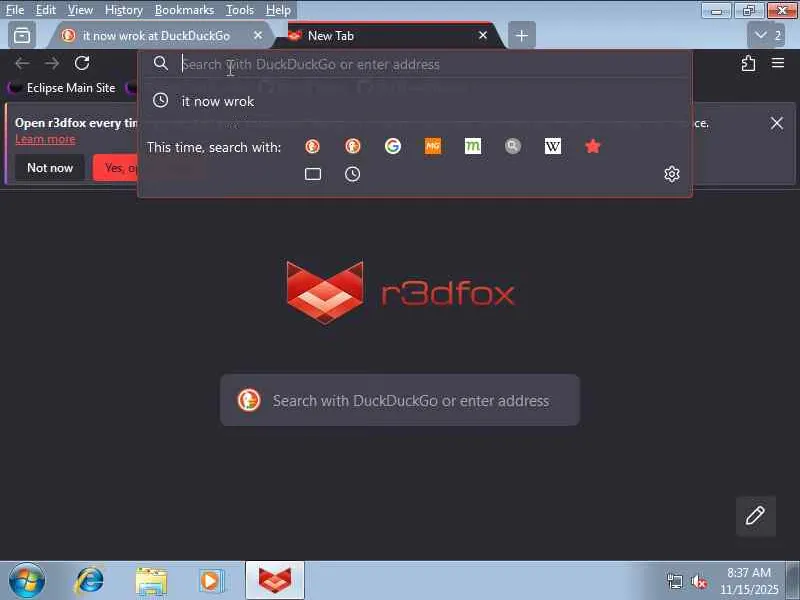The image size is (800, 600).
Task: Click the magnifier icon in the address bar
Action: click(161, 63)
